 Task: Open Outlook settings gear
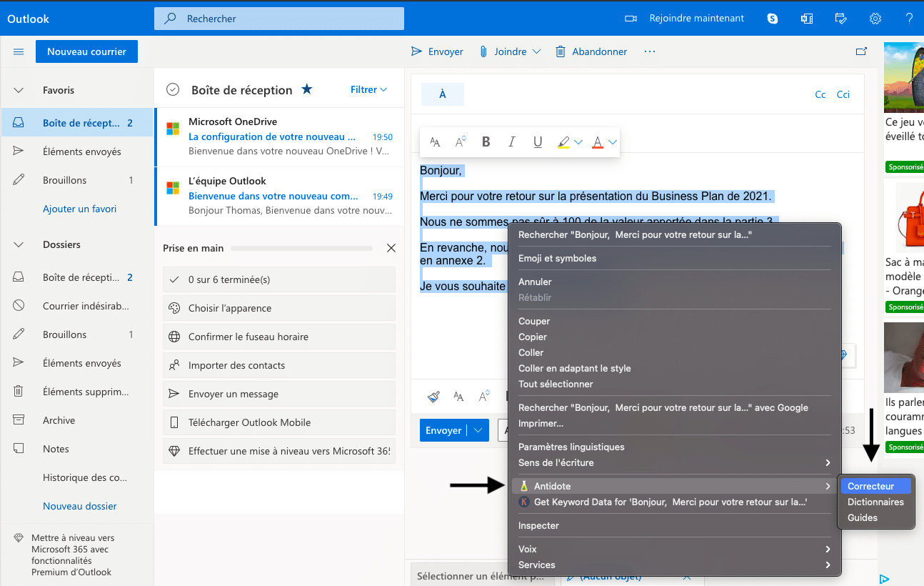pyautogui.click(x=875, y=19)
